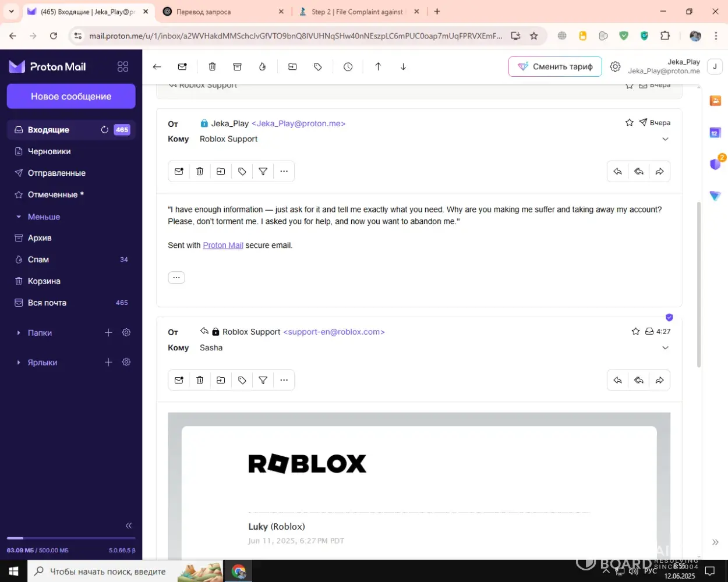The image size is (728, 582).
Task: Click the Новое сообщение compose button
Action: (71, 97)
